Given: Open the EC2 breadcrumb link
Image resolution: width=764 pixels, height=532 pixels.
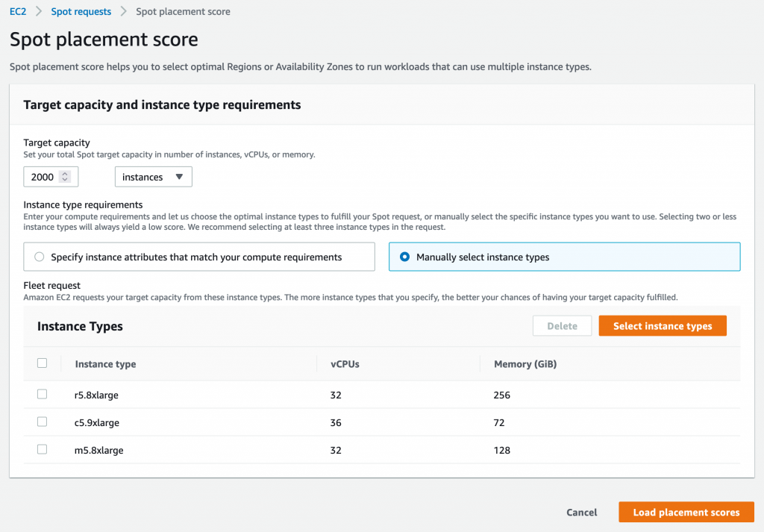Looking at the screenshot, I should pyautogui.click(x=16, y=11).
